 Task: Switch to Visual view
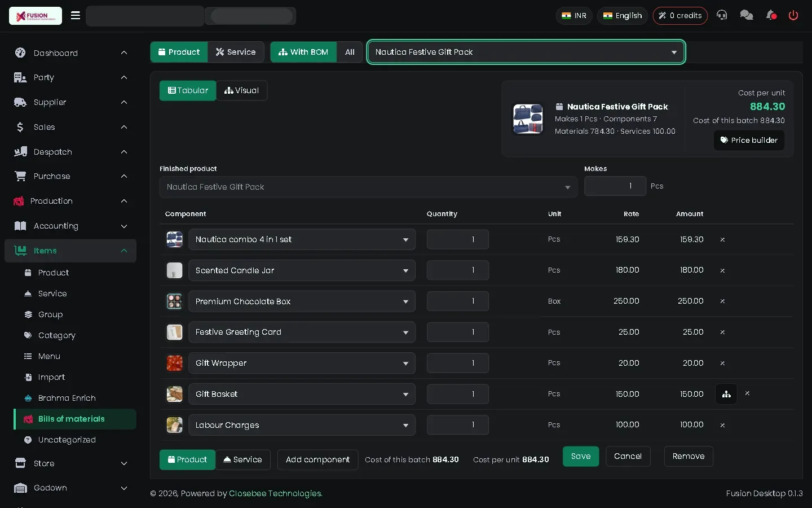(x=241, y=90)
